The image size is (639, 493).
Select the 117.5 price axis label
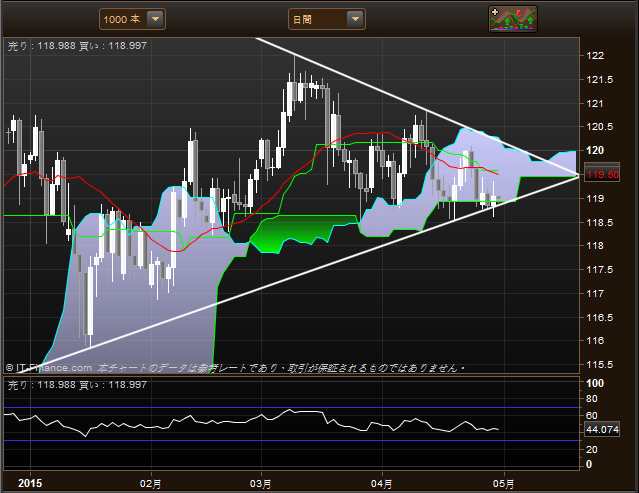[x=599, y=270]
